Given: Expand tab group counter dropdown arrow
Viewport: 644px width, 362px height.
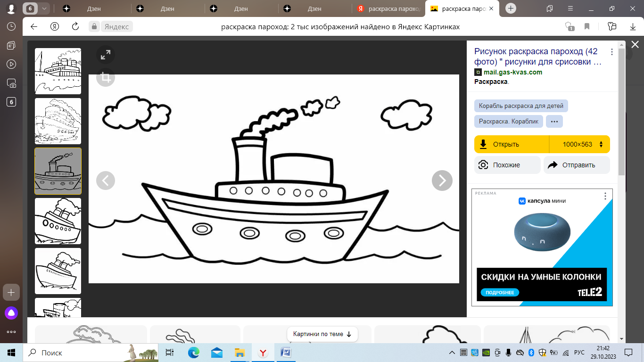Looking at the screenshot, I should 44,8.
